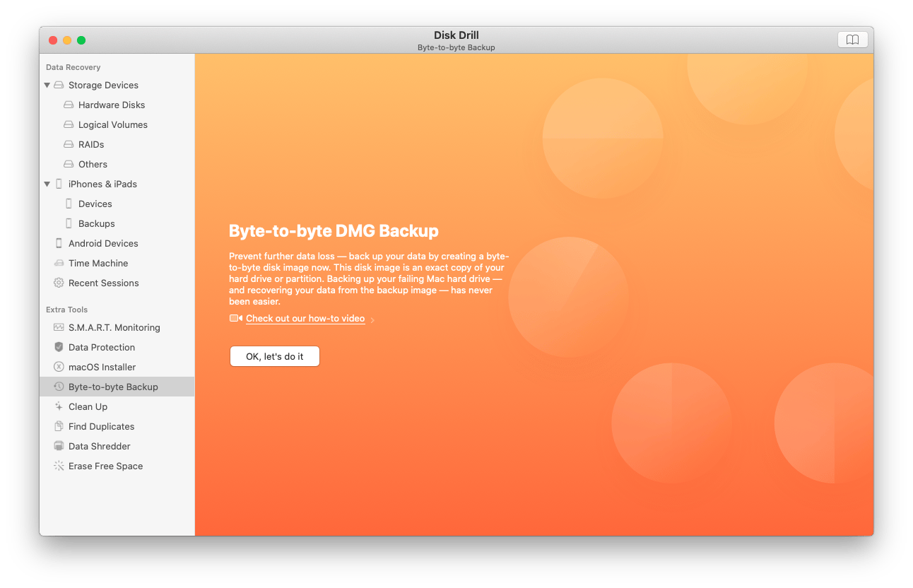Click the Clean Up sparkle icon

click(x=59, y=406)
